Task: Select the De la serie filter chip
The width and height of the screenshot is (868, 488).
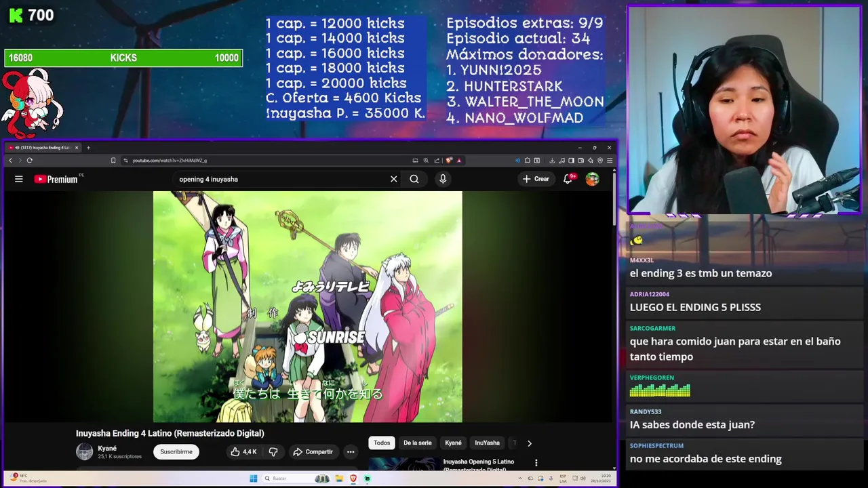Action: point(417,443)
